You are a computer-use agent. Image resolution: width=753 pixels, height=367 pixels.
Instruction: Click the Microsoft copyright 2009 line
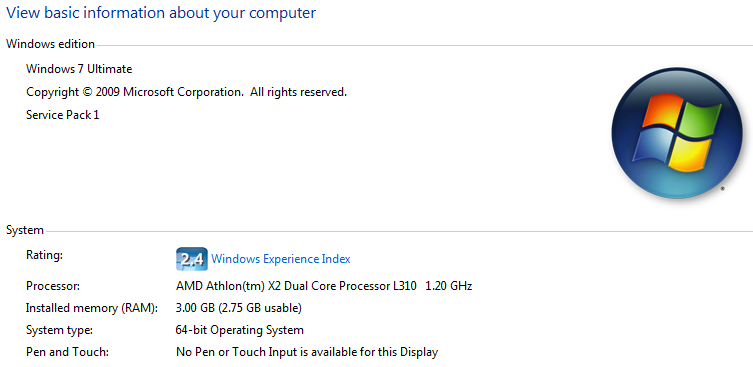[186, 92]
